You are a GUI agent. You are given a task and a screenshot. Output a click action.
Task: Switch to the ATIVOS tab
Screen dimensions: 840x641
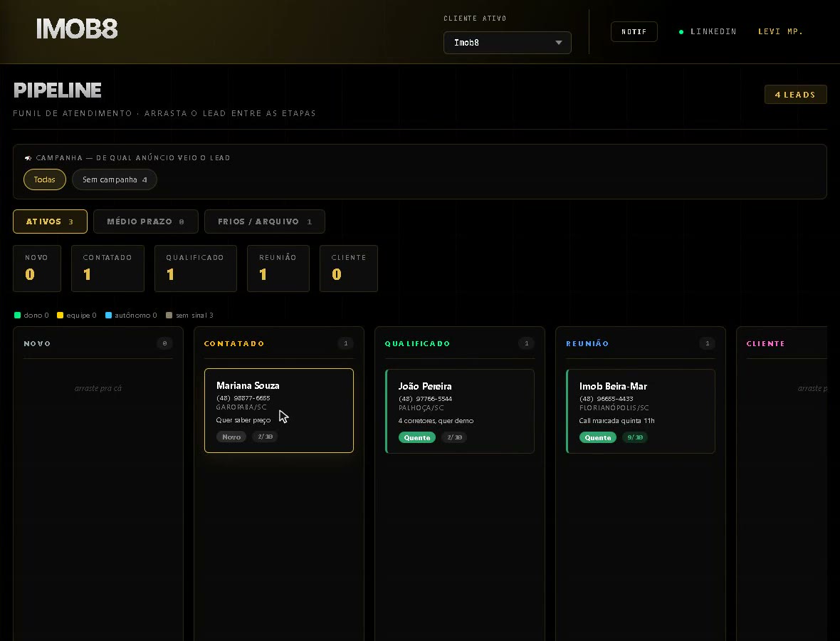(x=50, y=222)
